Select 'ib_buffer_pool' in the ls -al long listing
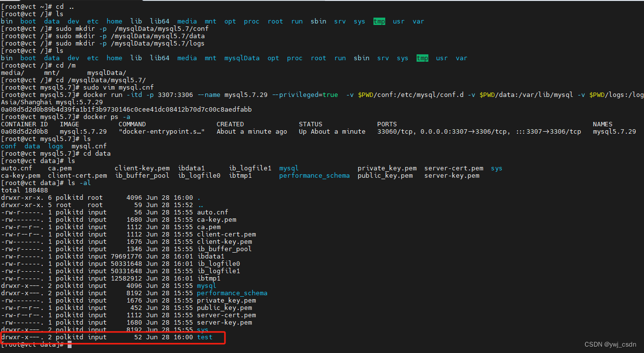 click(x=224, y=249)
